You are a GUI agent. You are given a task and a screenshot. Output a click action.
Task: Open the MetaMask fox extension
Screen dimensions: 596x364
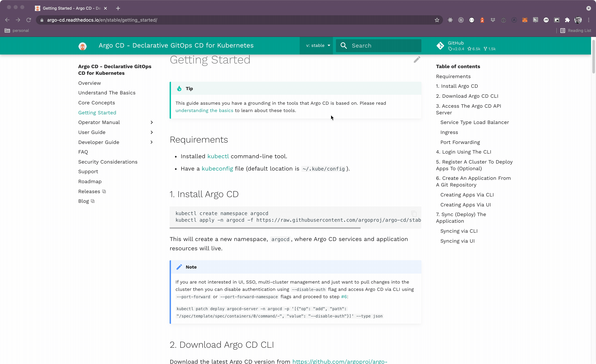tap(525, 20)
